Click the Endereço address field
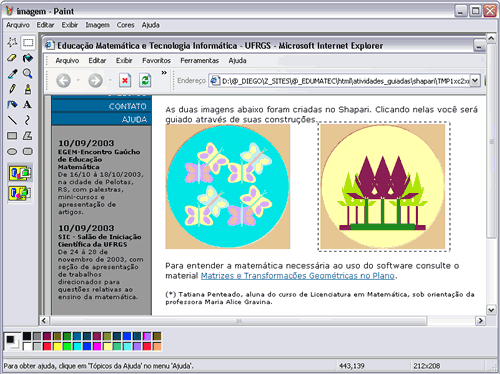Screen dimensions: 500x374 345,80
